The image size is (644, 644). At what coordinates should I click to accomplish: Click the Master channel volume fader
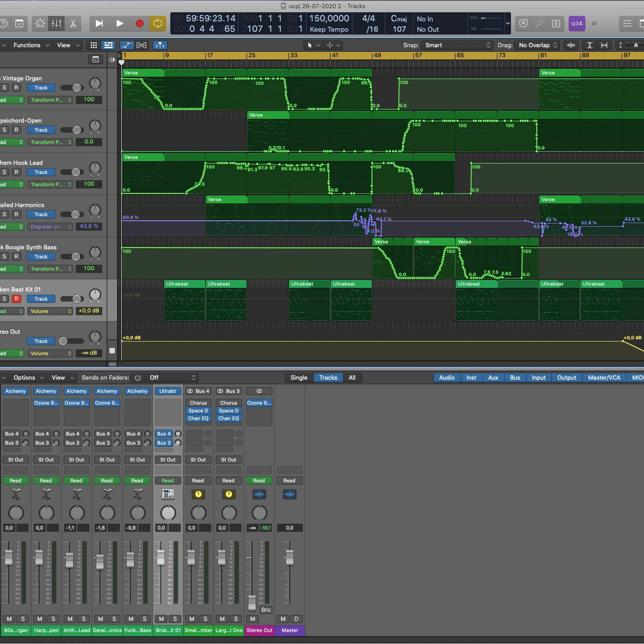(x=289, y=557)
